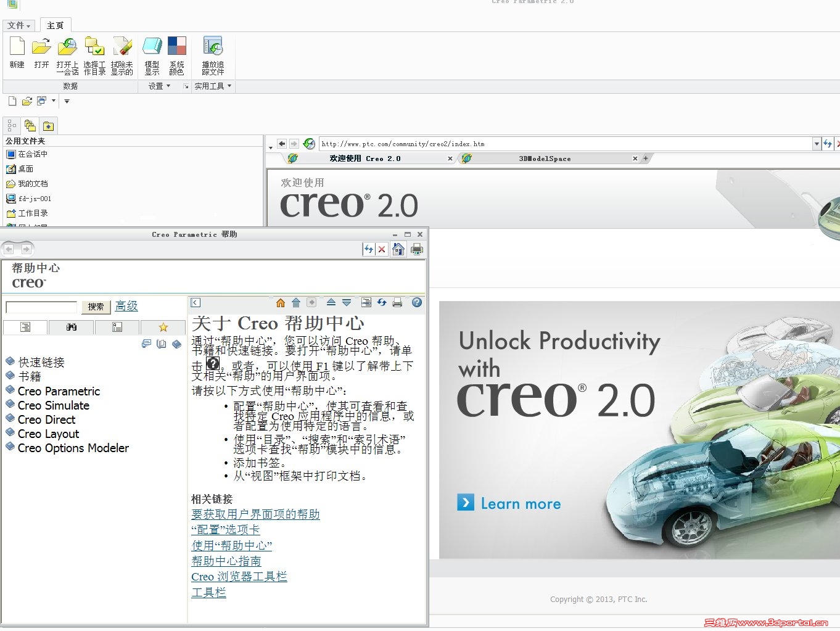Click the 设置 group dialog launcher arrow

pyautogui.click(x=186, y=87)
